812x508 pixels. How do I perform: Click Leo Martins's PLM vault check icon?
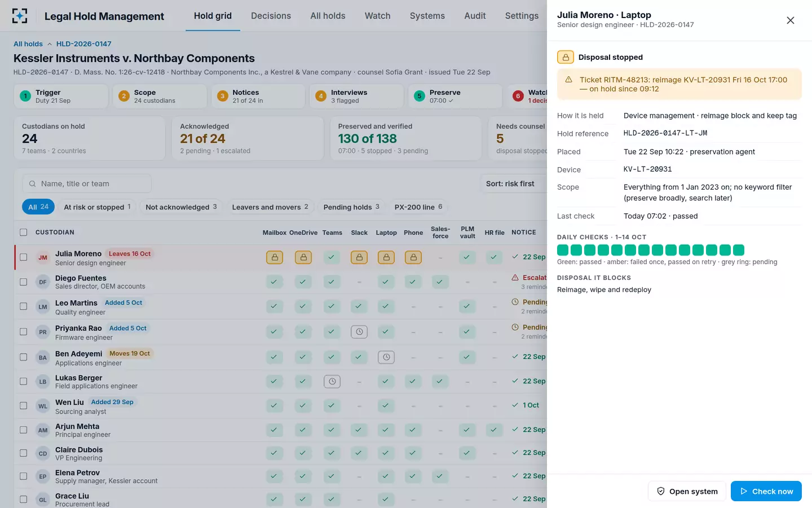[466, 306]
